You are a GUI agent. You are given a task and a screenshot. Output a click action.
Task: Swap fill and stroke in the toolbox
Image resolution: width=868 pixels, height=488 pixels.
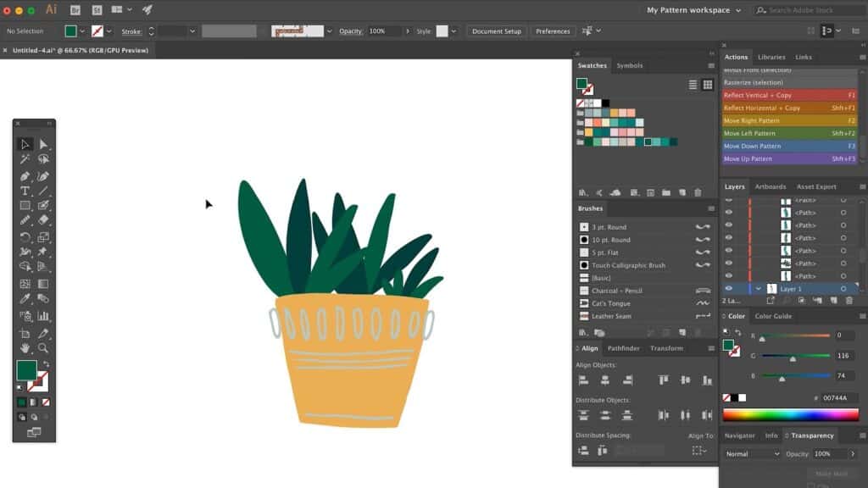coord(45,364)
